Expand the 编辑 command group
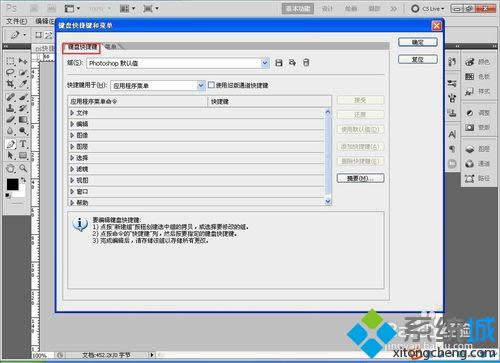The image size is (500, 363). (x=72, y=124)
